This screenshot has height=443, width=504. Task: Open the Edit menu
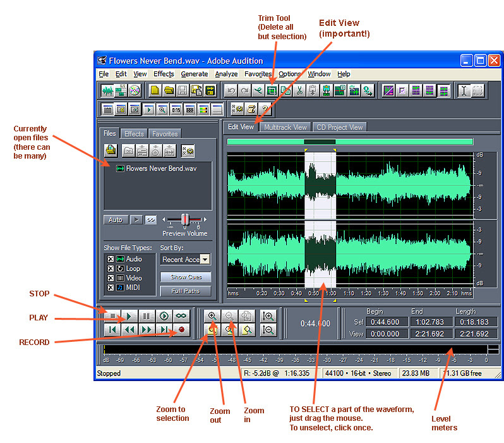pyautogui.click(x=121, y=74)
